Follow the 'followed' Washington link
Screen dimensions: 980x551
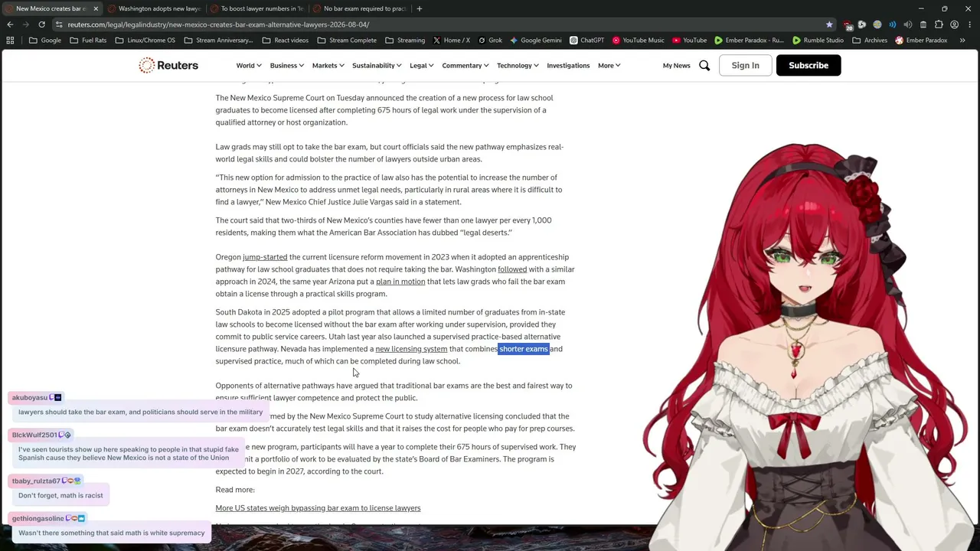point(512,269)
